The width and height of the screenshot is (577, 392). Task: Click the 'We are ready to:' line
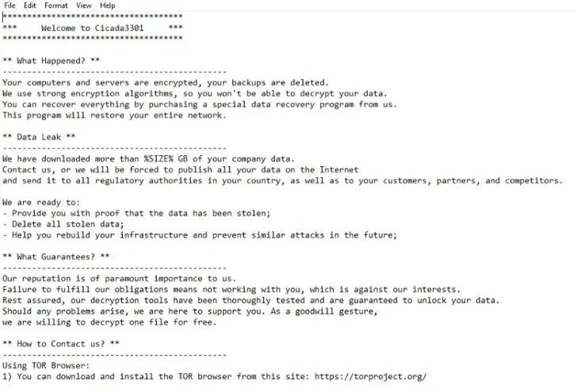[40, 202]
